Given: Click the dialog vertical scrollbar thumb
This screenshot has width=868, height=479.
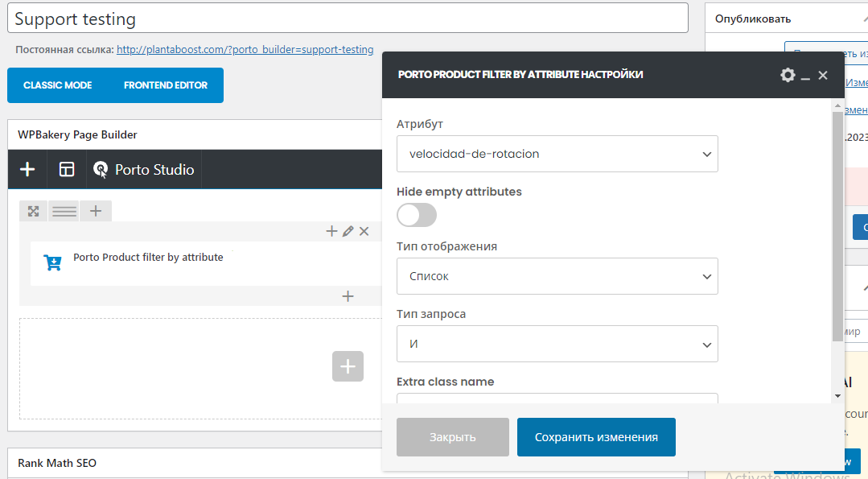Looking at the screenshot, I should [837, 226].
